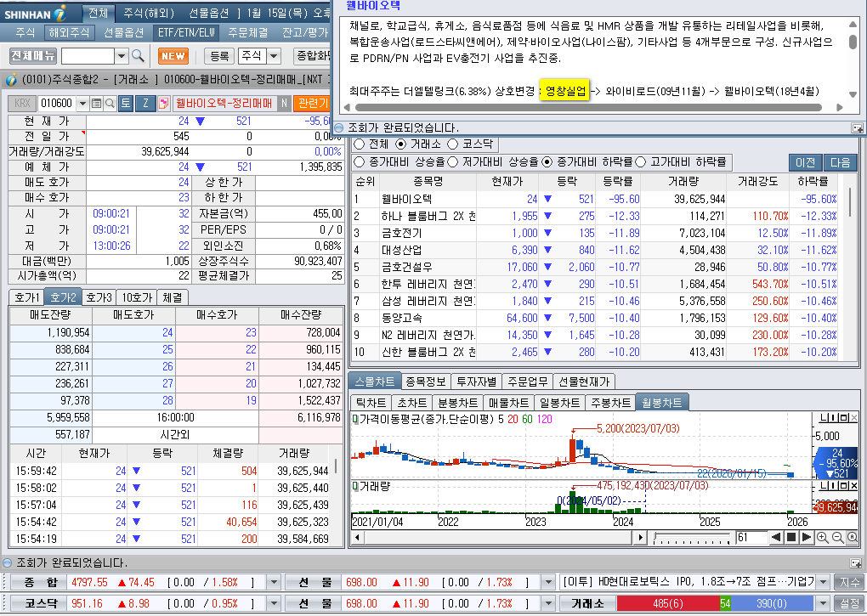Viewport: 867px width, 616px height.
Task: Open dropdown after top 선물 ticker
Action: pos(547,582)
